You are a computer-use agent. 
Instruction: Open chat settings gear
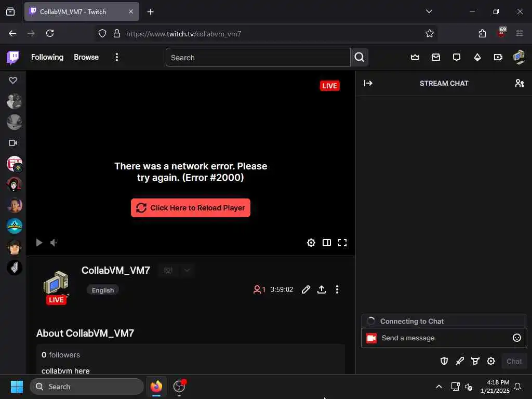coord(491,362)
